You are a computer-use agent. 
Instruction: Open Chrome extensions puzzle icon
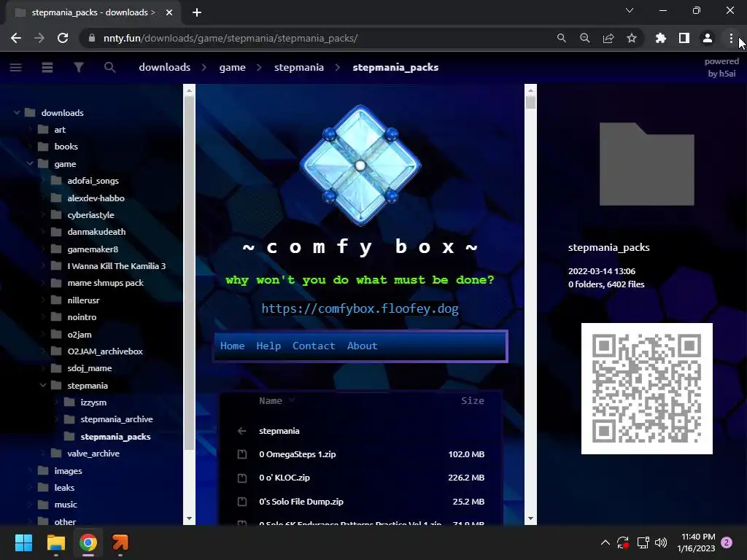661,38
